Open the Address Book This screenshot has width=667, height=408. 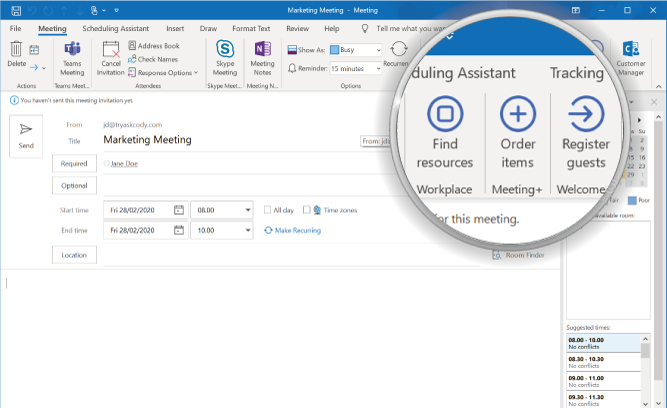[x=154, y=46]
